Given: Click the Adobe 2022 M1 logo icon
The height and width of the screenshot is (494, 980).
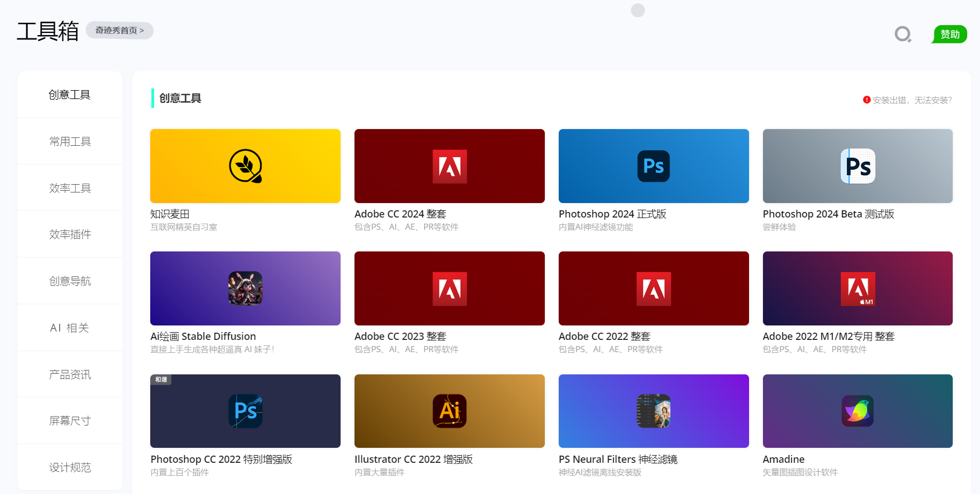Looking at the screenshot, I should [858, 289].
